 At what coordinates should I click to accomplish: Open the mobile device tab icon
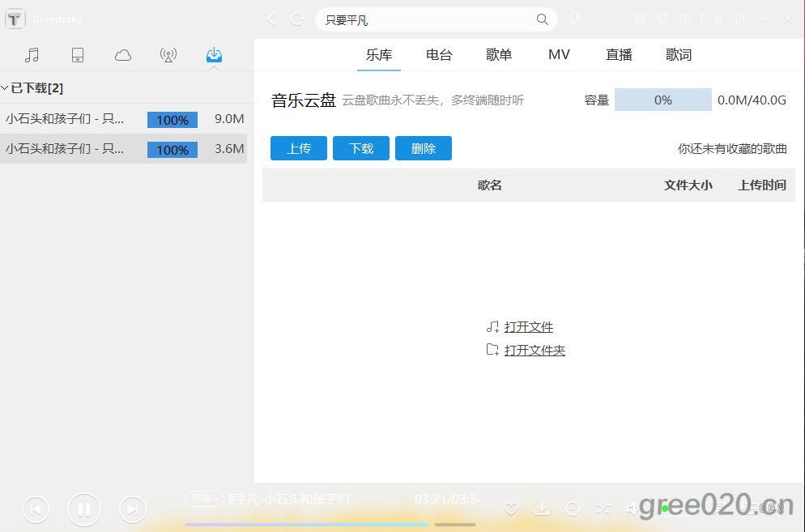78,55
